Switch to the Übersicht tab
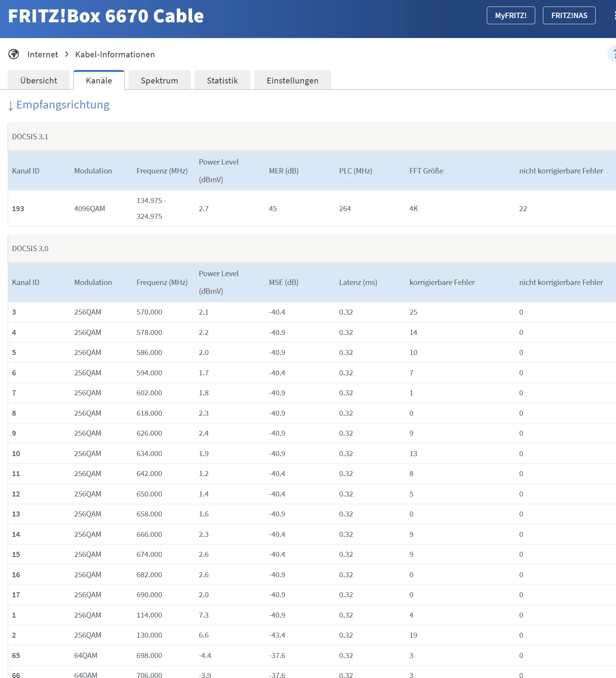This screenshot has height=678, width=616. coord(38,80)
